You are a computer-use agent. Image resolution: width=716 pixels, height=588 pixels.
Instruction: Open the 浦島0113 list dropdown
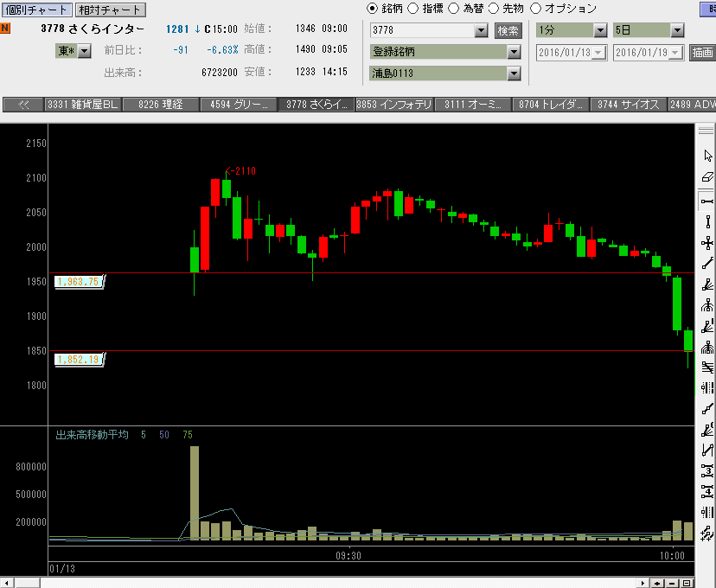click(x=514, y=73)
